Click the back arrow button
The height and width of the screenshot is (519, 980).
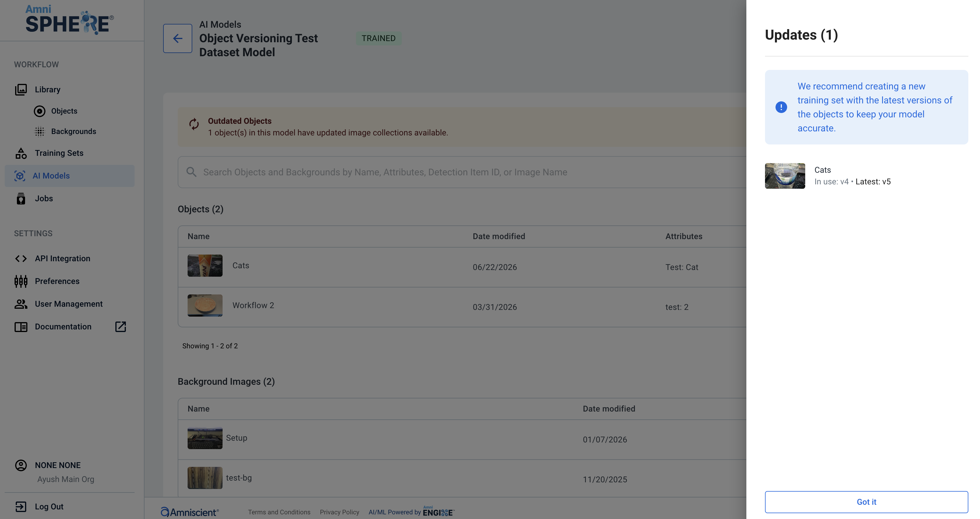pos(178,38)
